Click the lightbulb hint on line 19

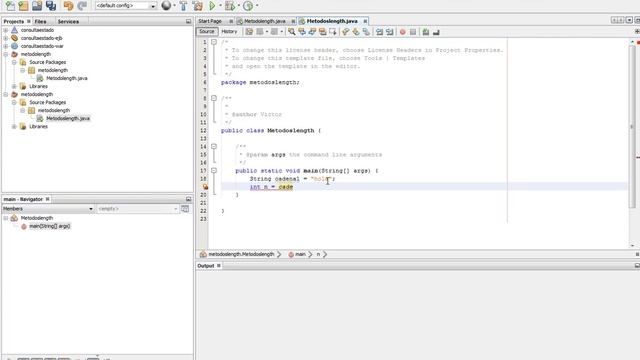[x=205, y=187]
